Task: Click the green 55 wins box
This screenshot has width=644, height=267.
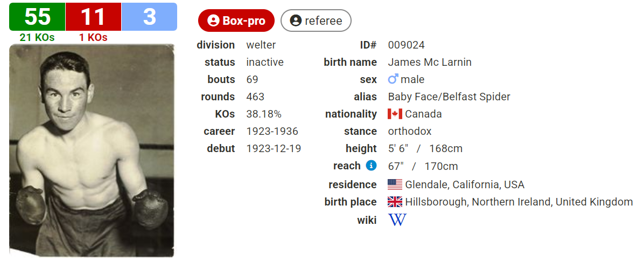Action: tap(37, 17)
